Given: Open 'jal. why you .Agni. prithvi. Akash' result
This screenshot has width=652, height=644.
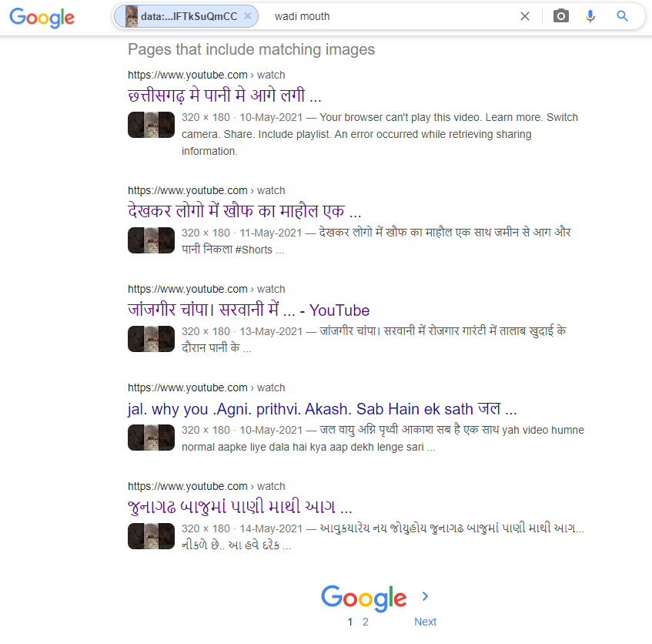Looking at the screenshot, I should click(x=323, y=408).
